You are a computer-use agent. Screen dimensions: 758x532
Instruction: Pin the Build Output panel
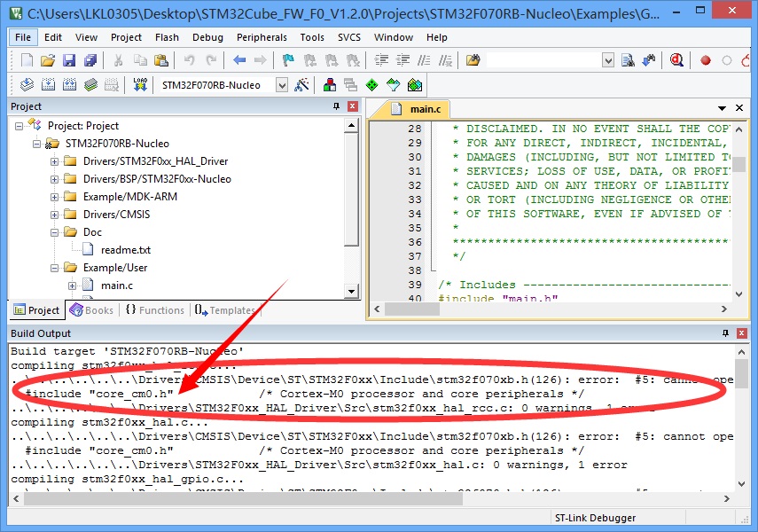click(725, 333)
